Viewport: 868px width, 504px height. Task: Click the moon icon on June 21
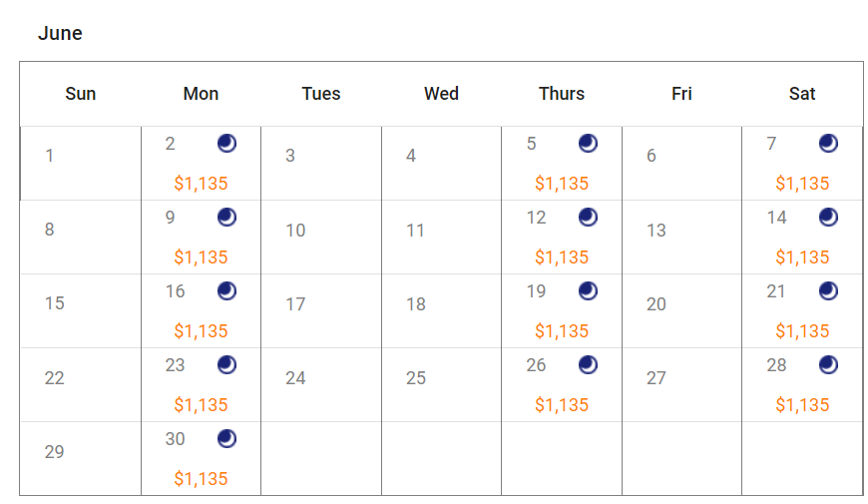tap(828, 290)
